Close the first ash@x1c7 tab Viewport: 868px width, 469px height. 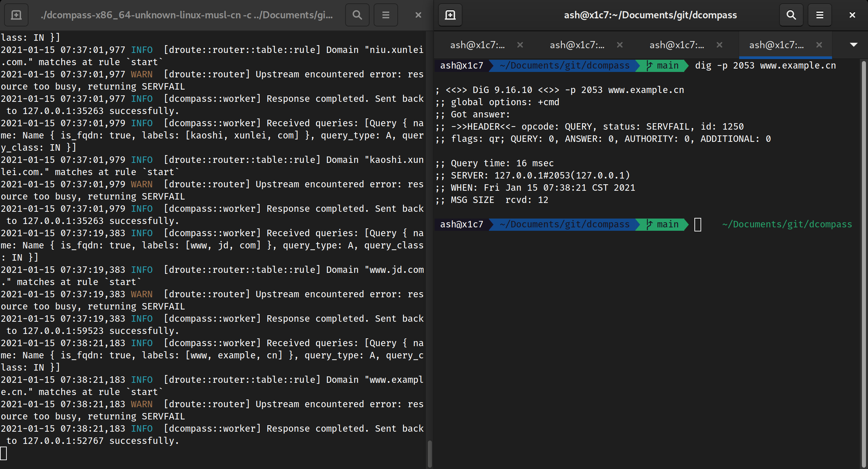520,45
